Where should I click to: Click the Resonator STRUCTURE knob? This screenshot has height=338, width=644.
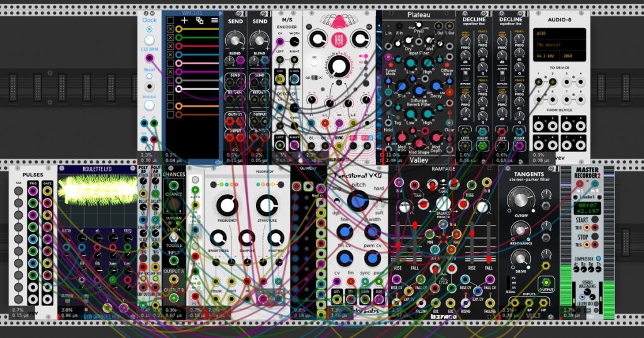point(267,205)
